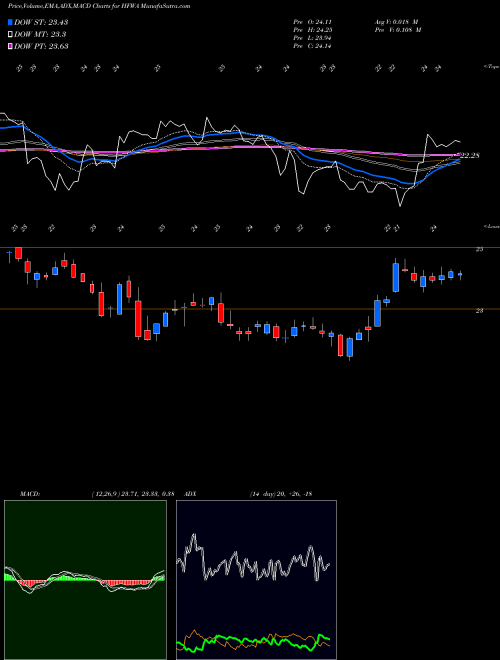Click the 'Pre C: 24.14' value
The height and width of the screenshot is (660, 500).
(x=312, y=46)
